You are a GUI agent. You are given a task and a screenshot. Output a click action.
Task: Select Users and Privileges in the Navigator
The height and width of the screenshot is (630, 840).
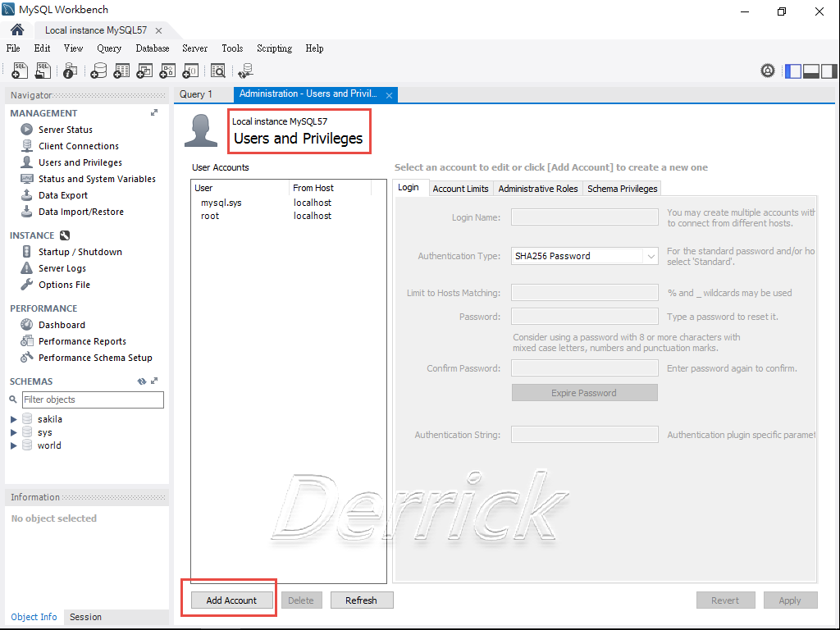point(80,162)
